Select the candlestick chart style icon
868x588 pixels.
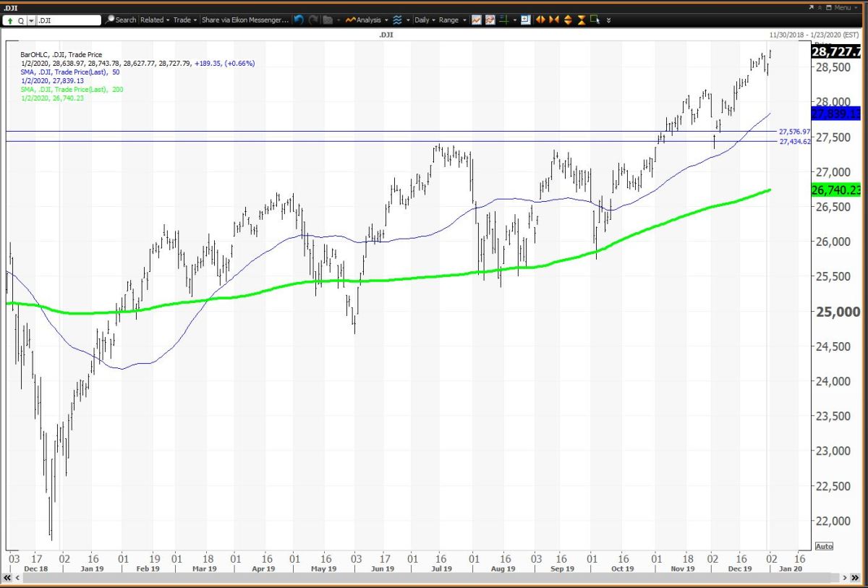tap(490, 20)
